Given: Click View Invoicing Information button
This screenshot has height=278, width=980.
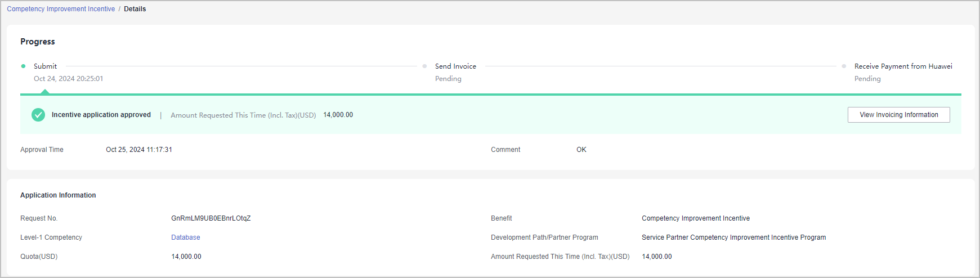Looking at the screenshot, I should pyautogui.click(x=898, y=115).
